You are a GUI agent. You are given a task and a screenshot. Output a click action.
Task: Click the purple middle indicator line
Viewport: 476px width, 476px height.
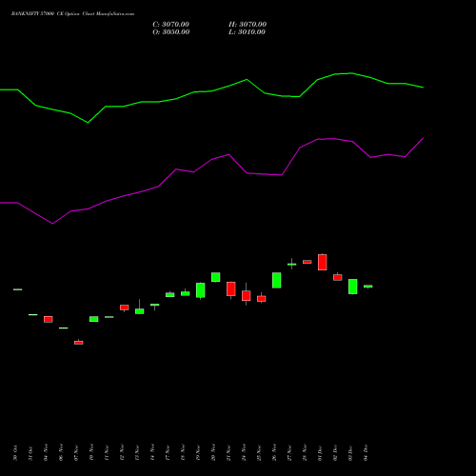pos(211,159)
